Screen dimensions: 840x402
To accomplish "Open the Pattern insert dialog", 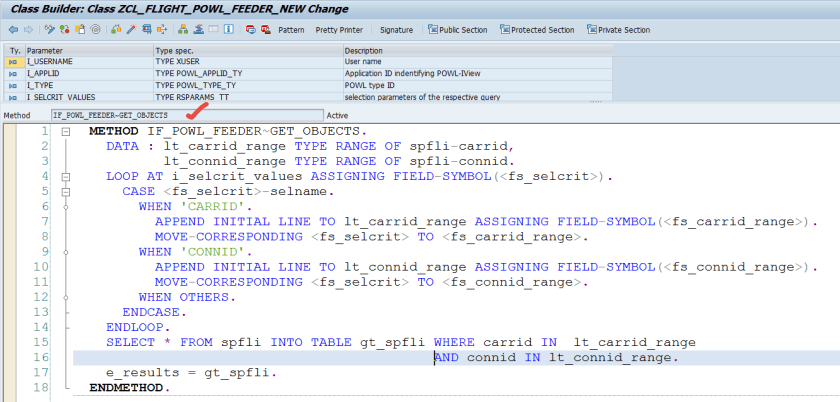I will click(291, 30).
